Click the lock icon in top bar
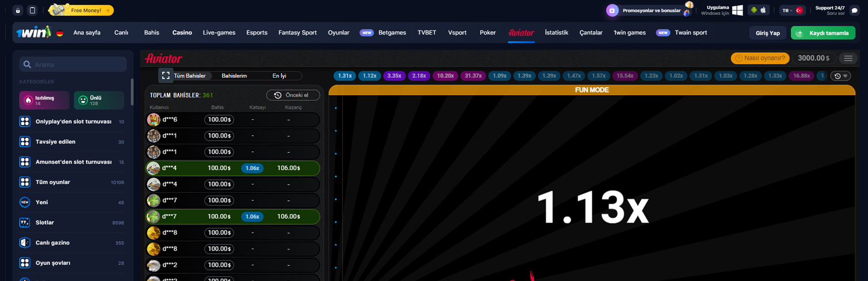The image size is (868, 281). click(18, 10)
